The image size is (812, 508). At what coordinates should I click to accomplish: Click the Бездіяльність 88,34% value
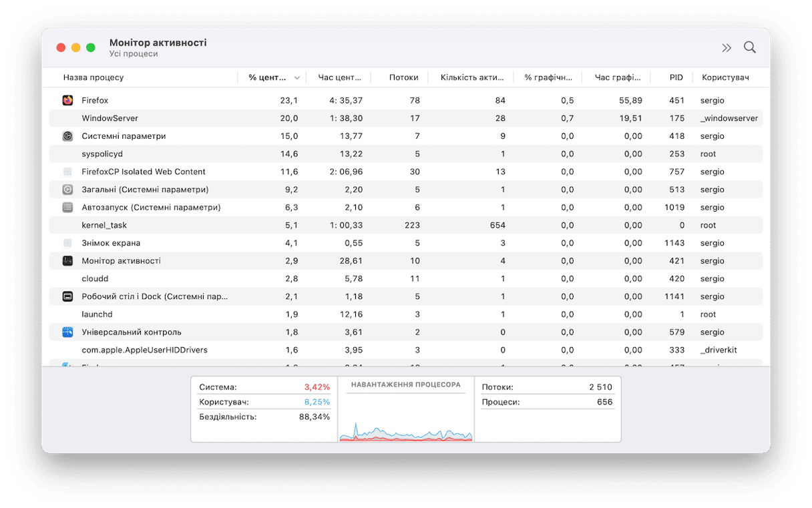point(315,417)
